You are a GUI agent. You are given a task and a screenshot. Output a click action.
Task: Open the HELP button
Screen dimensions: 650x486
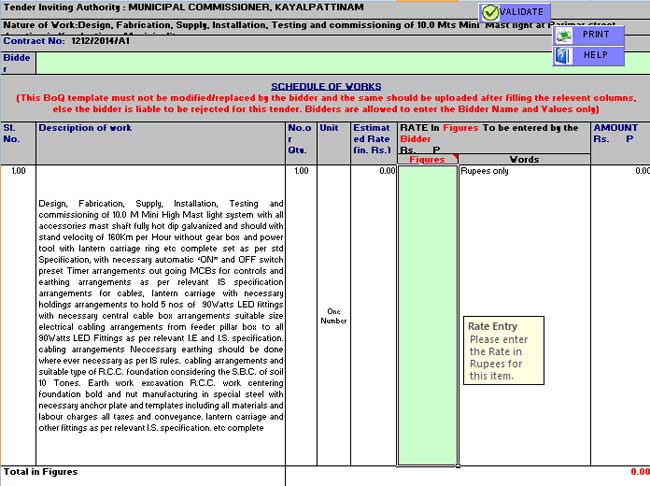point(589,56)
